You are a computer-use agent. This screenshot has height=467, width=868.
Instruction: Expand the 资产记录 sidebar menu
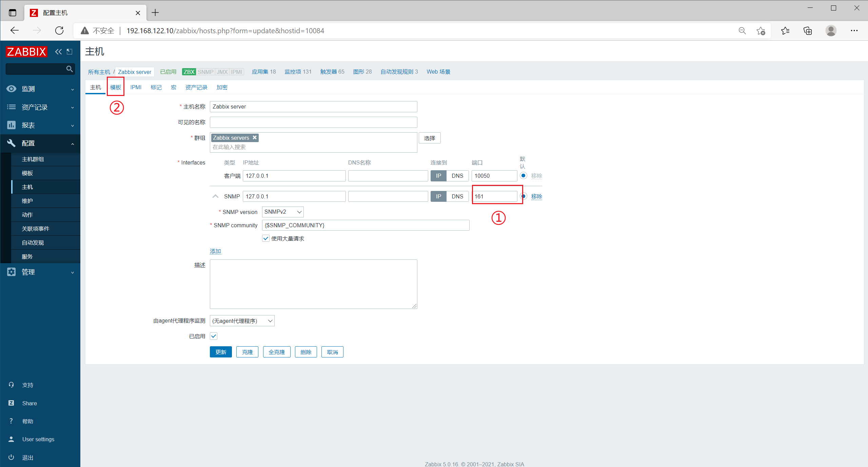pos(73,108)
